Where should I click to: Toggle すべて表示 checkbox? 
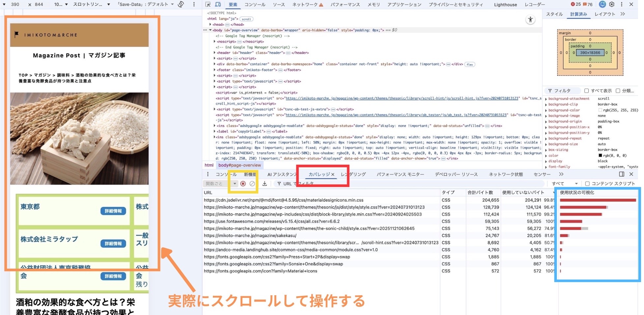[586, 91]
